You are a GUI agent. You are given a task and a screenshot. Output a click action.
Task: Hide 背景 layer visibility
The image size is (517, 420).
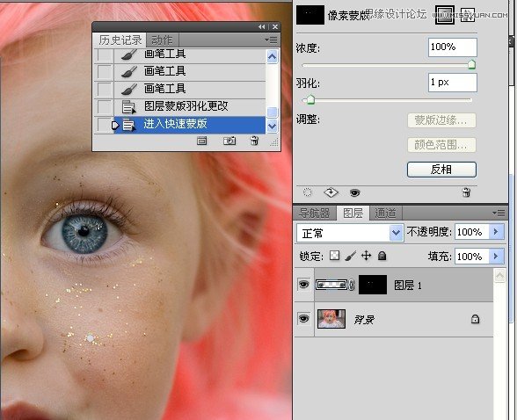pyautogui.click(x=303, y=319)
